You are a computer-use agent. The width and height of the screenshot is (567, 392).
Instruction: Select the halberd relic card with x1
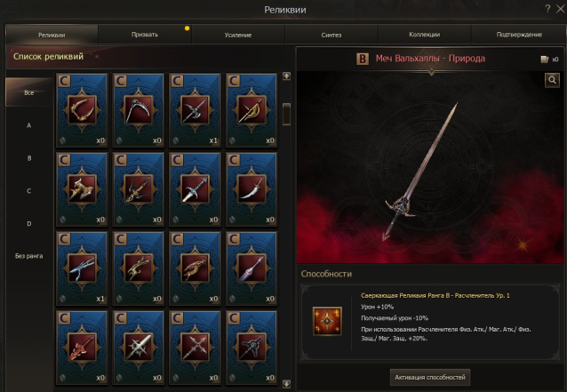(195, 110)
